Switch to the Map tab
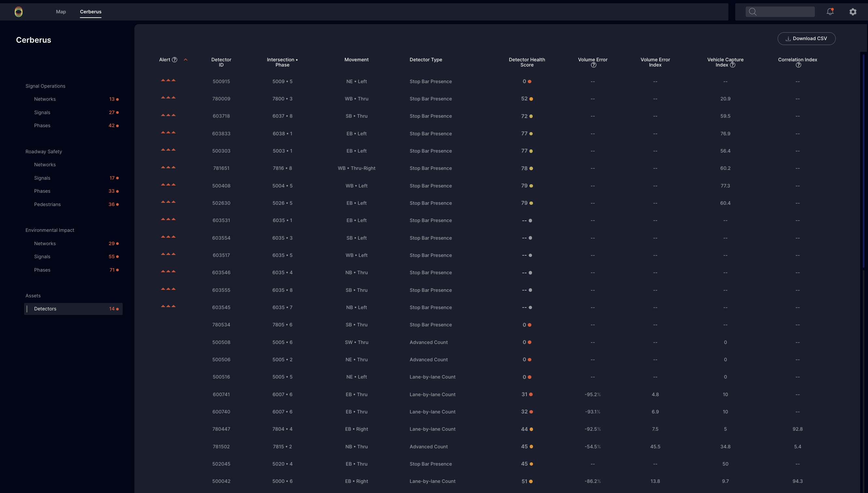 pyautogui.click(x=61, y=12)
